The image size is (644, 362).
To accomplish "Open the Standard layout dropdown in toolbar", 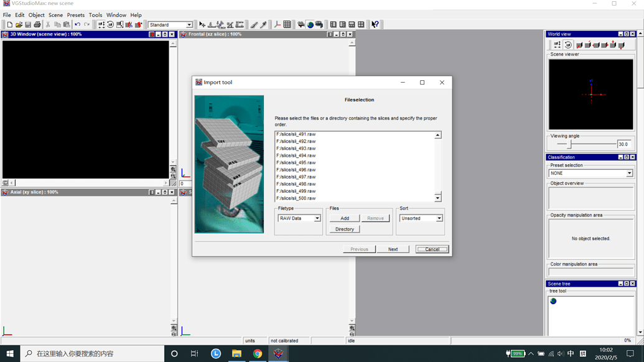I will pos(189,25).
